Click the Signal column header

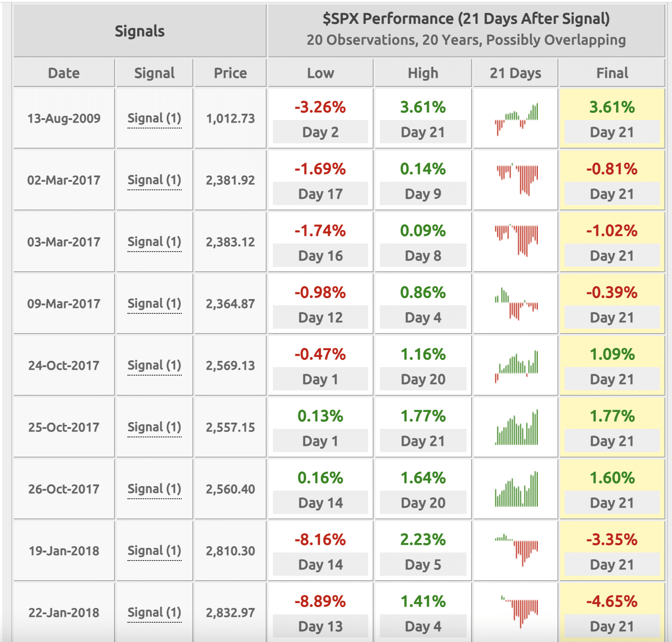pyautogui.click(x=154, y=73)
